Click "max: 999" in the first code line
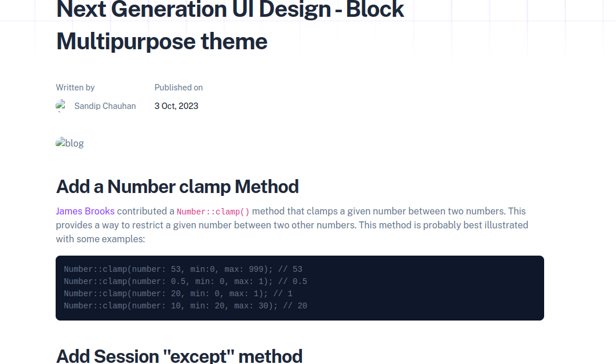The width and height of the screenshot is (616, 364). point(244,270)
